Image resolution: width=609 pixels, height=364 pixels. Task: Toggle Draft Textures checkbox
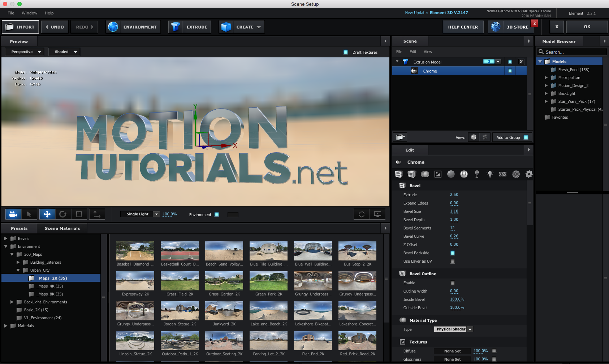click(x=346, y=52)
